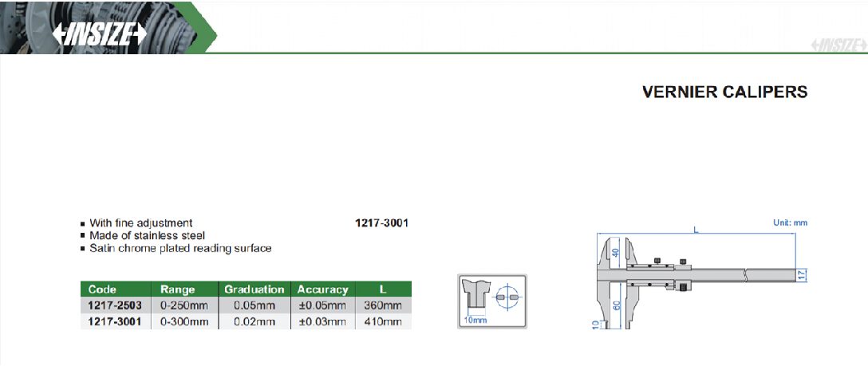Click the faint INSIZE watermark at top right
The height and width of the screenshot is (366, 868).
coord(838,45)
